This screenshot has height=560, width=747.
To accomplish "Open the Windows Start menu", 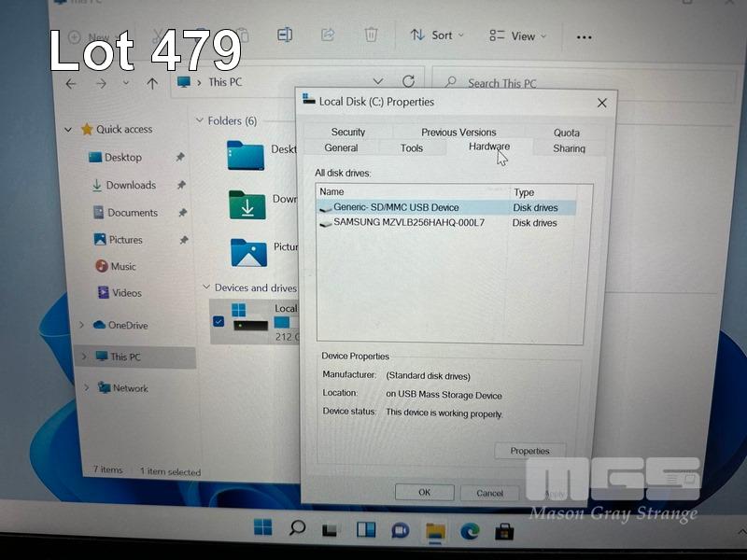I will click(262, 528).
